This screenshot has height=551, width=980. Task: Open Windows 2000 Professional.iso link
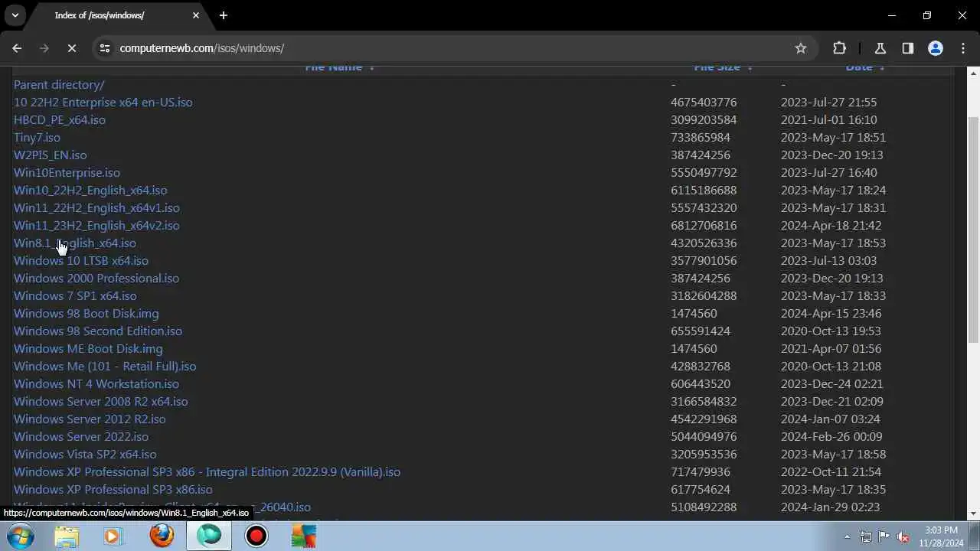96,278
